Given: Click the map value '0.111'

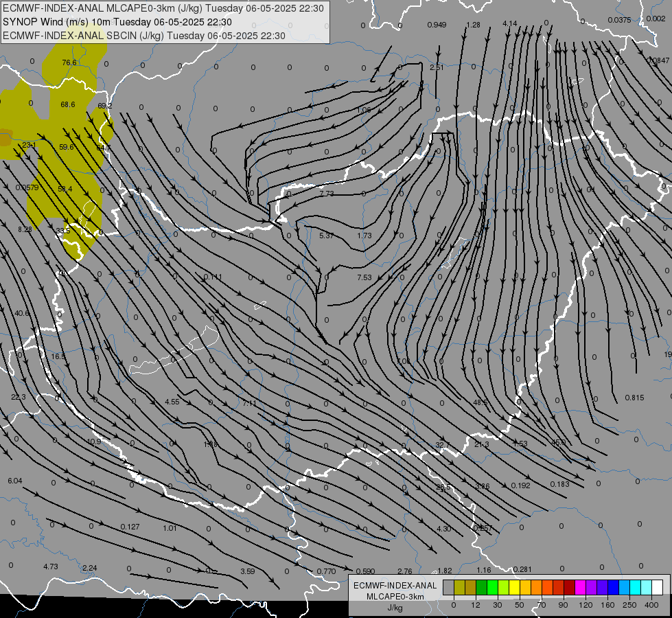Looking at the screenshot, I should pyautogui.click(x=213, y=277).
